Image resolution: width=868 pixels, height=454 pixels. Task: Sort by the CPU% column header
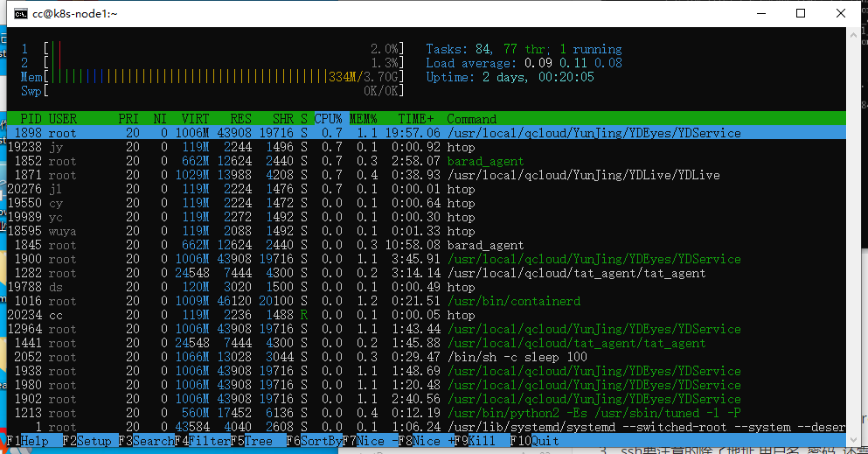click(329, 118)
